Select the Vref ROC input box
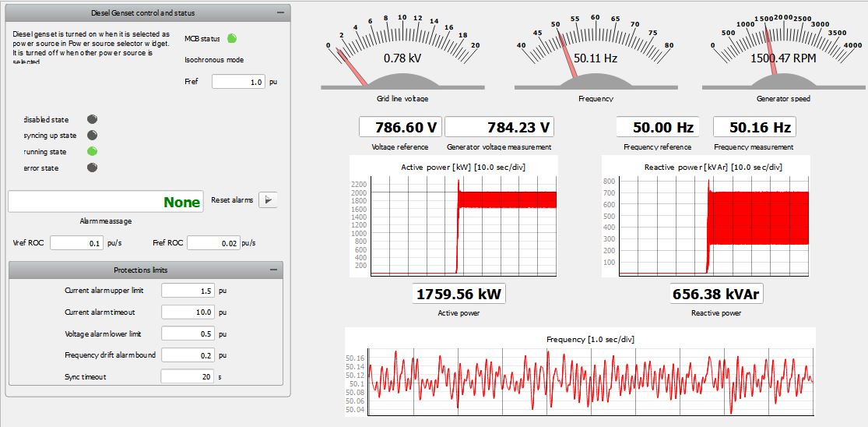This screenshot has width=868, height=427. [x=77, y=243]
